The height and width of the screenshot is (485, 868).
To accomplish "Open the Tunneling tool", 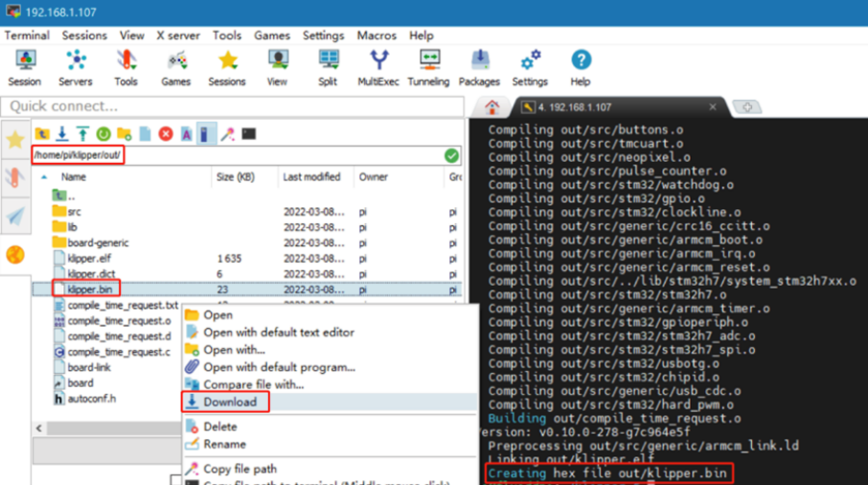I will 429,68.
